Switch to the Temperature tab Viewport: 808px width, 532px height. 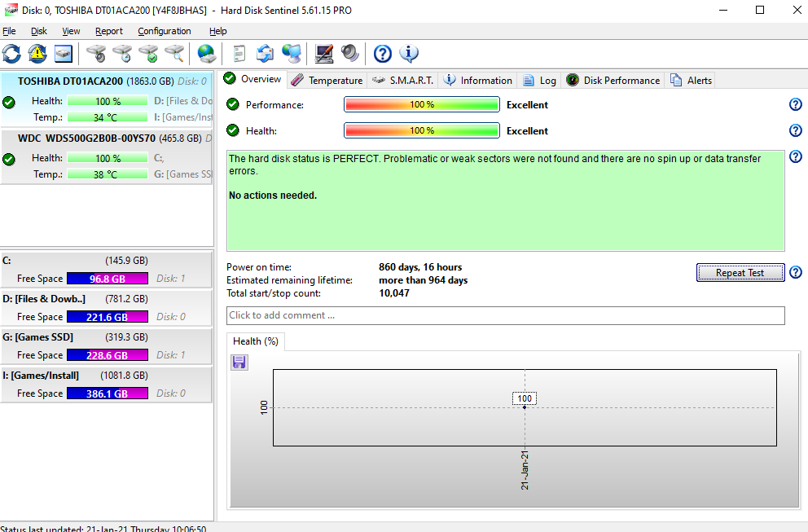327,80
